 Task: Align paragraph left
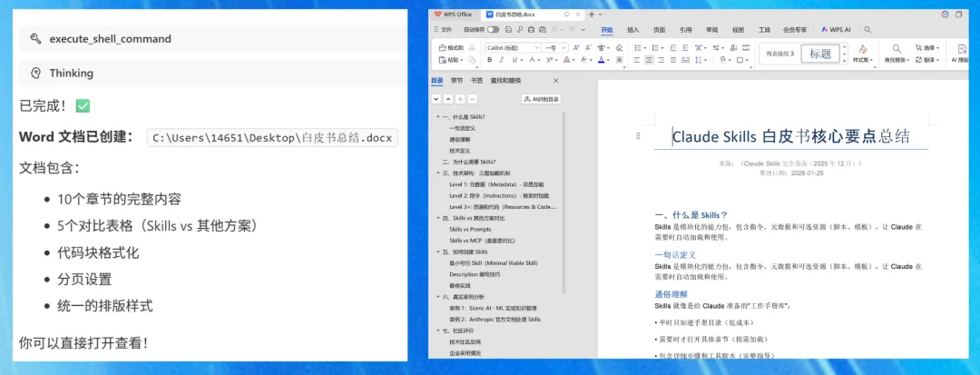point(636,60)
